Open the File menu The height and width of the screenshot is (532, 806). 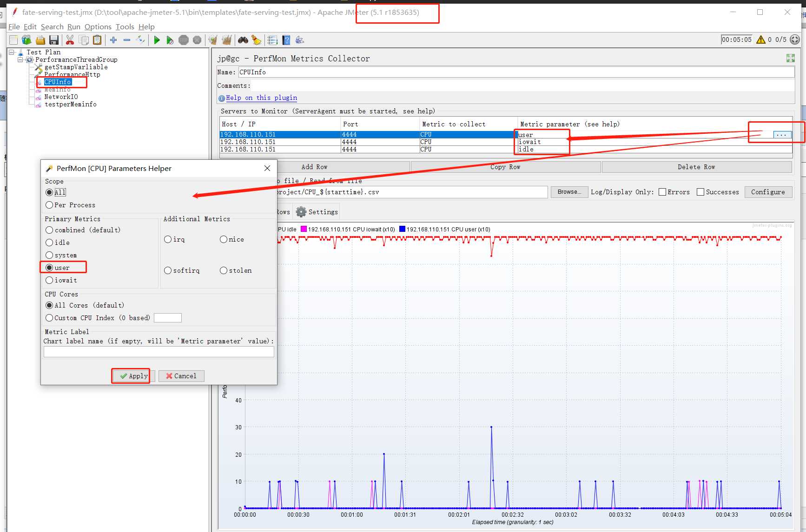pos(14,27)
